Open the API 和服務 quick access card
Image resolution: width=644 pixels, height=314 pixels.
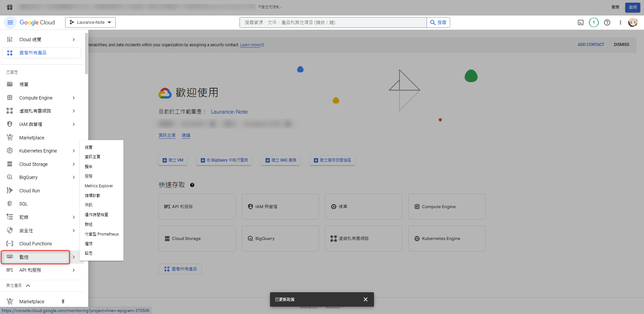(x=197, y=207)
